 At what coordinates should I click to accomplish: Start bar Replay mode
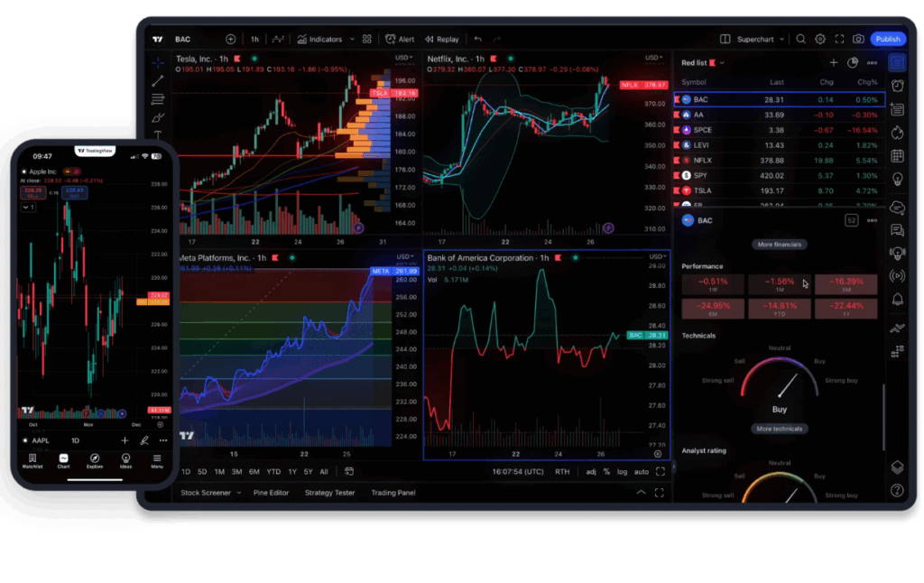click(x=442, y=40)
